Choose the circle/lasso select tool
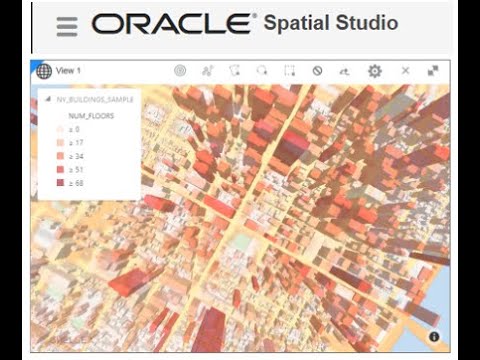This screenshot has height=360, width=480. [262, 71]
